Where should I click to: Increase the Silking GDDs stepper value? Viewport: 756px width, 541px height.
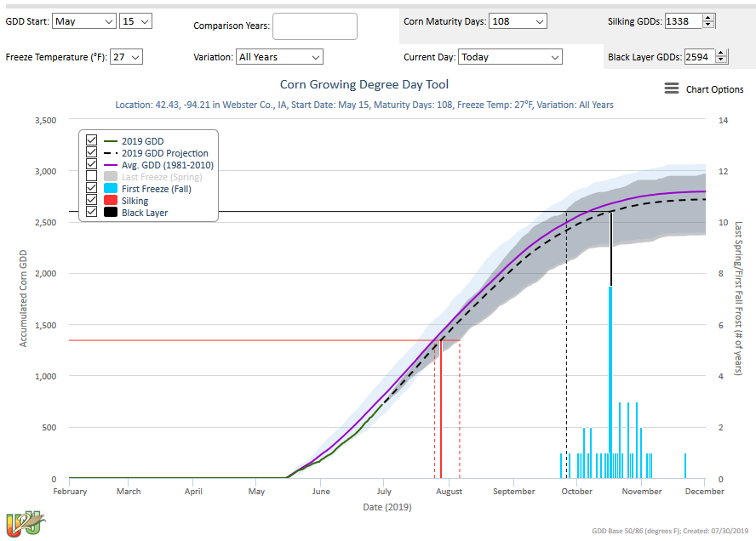point(709,17)
